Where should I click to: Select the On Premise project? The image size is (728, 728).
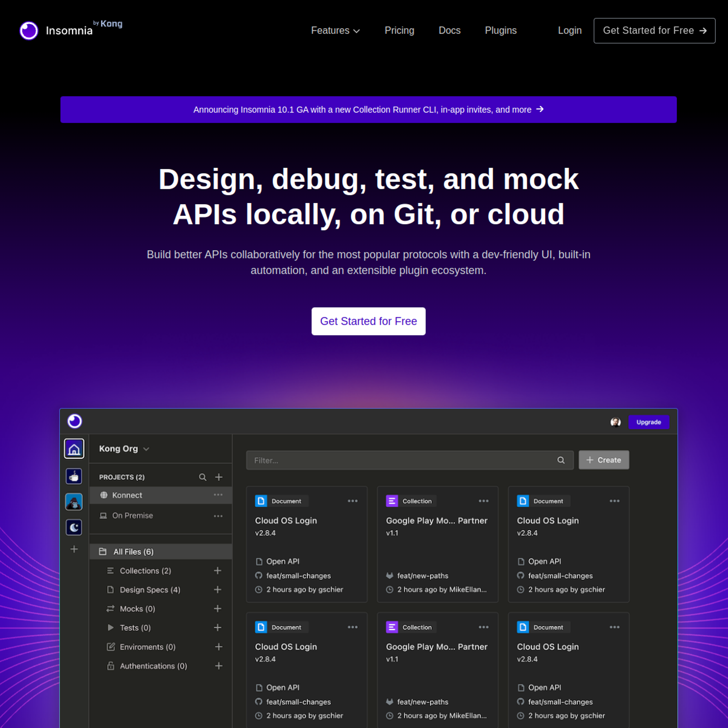[x=161, y=515]
